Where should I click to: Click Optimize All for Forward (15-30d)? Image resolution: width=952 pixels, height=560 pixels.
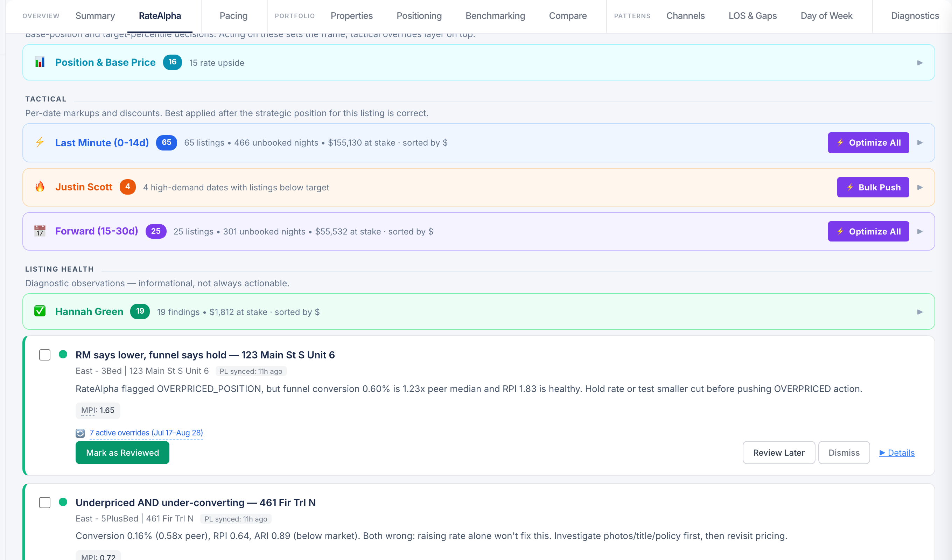click(868, 231)
